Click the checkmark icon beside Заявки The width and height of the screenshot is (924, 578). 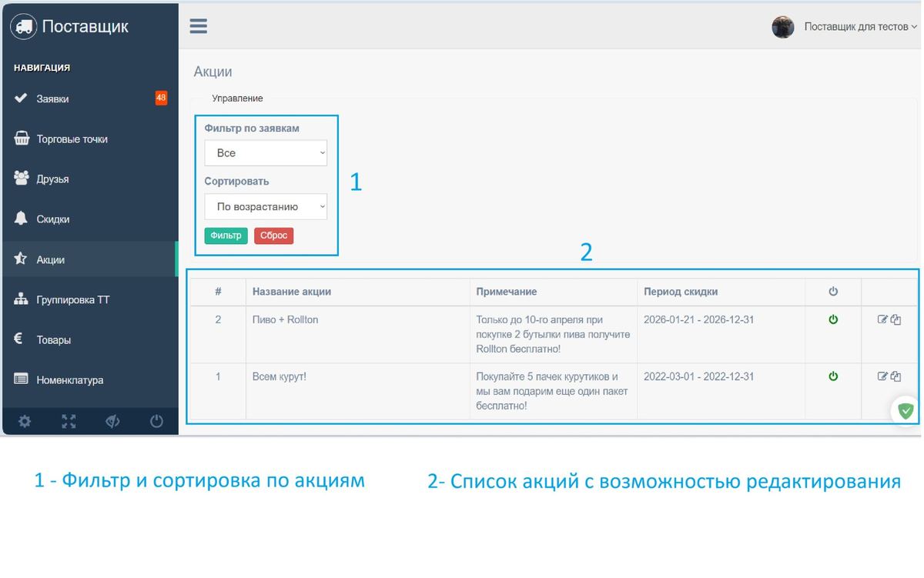[22, 99]
